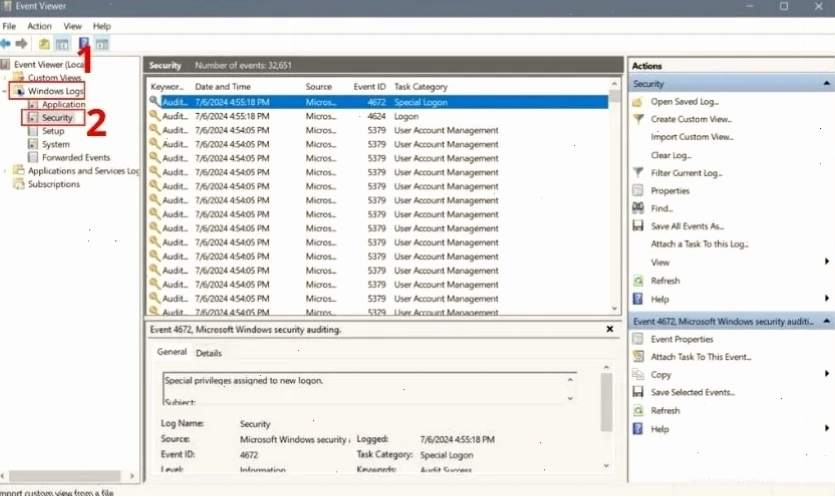Click the Find binoculars icon
835x497 pixels.
click(x=638, y=208)
